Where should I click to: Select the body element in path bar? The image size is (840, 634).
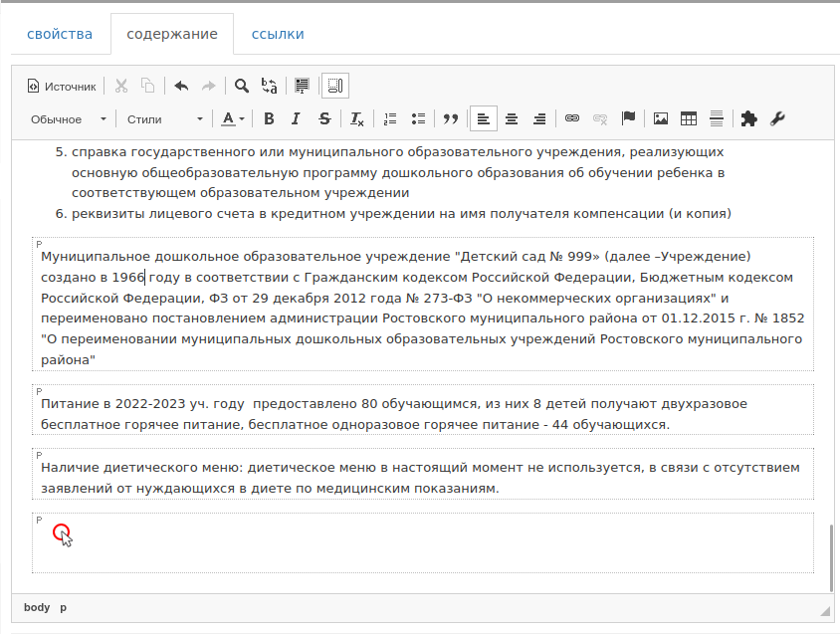click(37, 608)
